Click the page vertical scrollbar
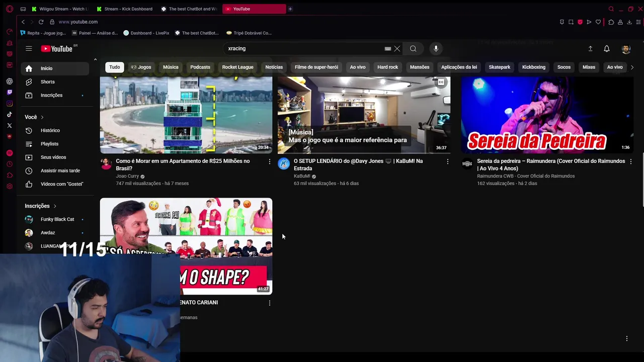 tap(642, 178)
